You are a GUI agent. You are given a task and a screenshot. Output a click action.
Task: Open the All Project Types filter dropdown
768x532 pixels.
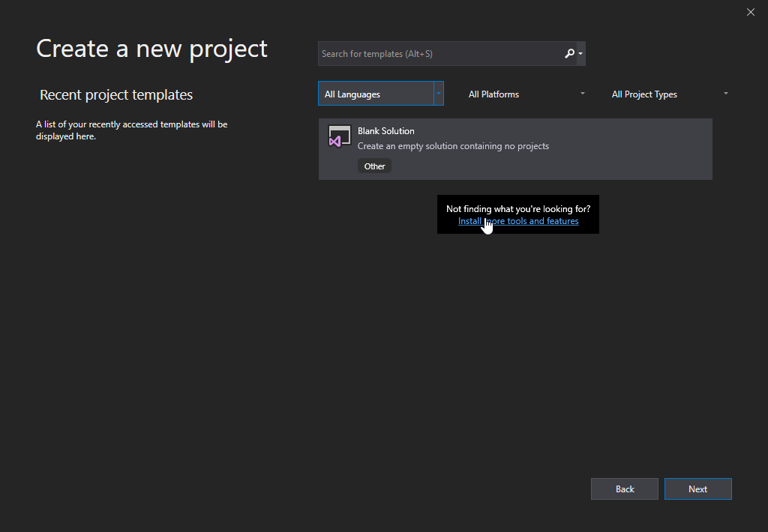[667, 94]
